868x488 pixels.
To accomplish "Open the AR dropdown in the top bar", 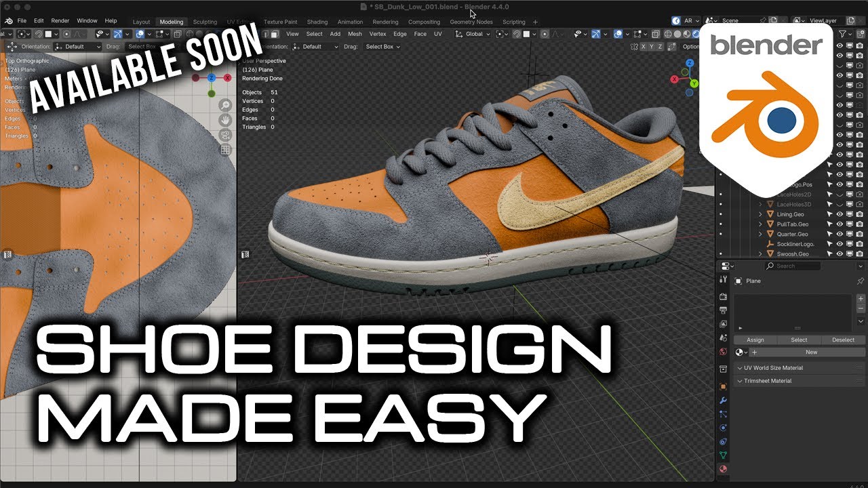I will [x=686, y=21].
